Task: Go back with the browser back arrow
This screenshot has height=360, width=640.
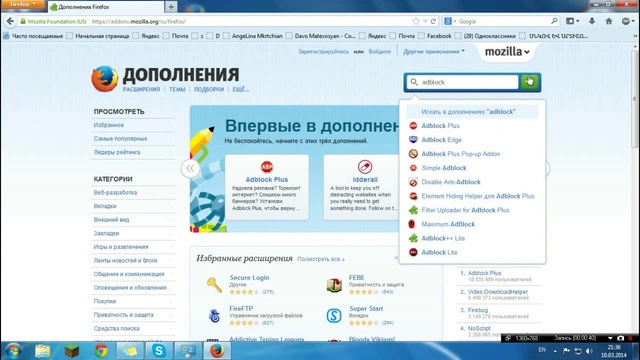Action: tap(10, 21)
